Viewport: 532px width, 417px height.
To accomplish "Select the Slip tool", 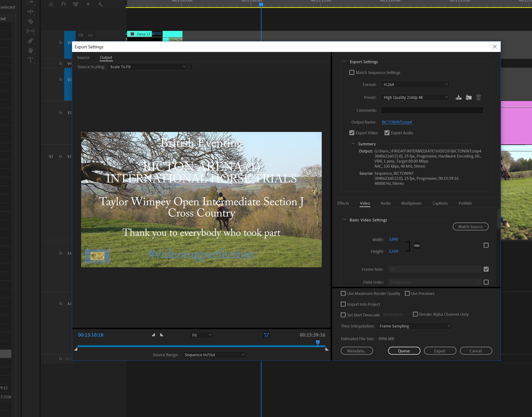I will coord(30,31).
